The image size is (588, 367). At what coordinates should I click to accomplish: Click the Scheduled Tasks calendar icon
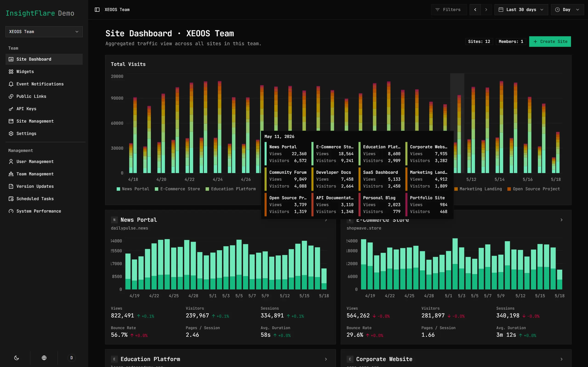pos(11,199)
